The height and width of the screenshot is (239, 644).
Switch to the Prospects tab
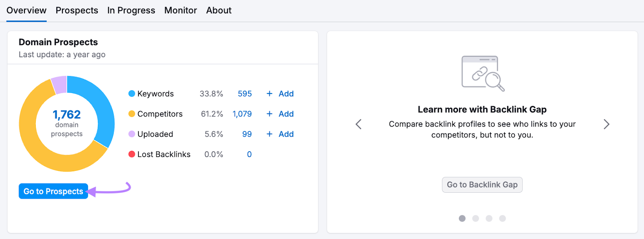pos(76,10)
